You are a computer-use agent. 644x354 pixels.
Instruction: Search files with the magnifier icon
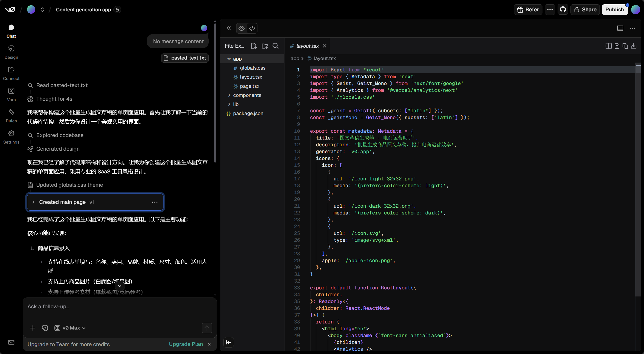(x=275, y=46)
